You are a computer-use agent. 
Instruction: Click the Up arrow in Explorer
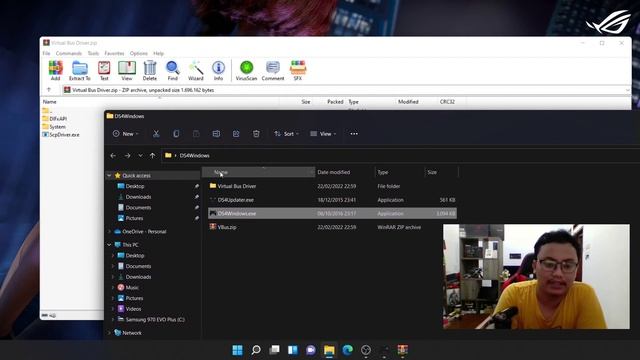[x=152, y=156]
